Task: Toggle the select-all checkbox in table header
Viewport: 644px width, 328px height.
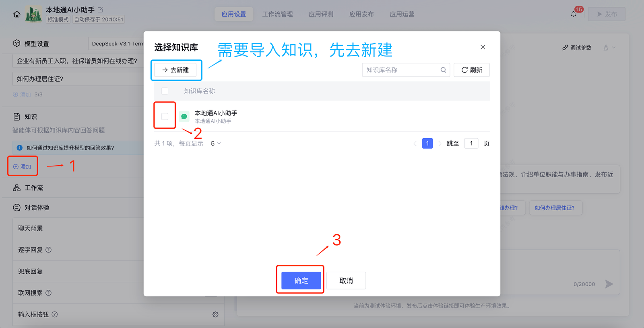Action: coord(165,91)
